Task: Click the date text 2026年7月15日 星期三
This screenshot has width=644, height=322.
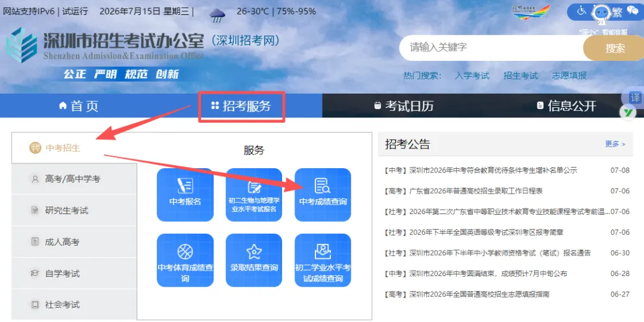Action: click(x=145, y=11)
